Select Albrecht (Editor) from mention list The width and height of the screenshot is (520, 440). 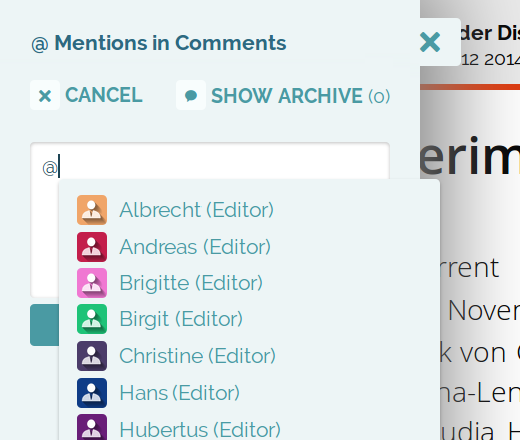tap(196, 210)
